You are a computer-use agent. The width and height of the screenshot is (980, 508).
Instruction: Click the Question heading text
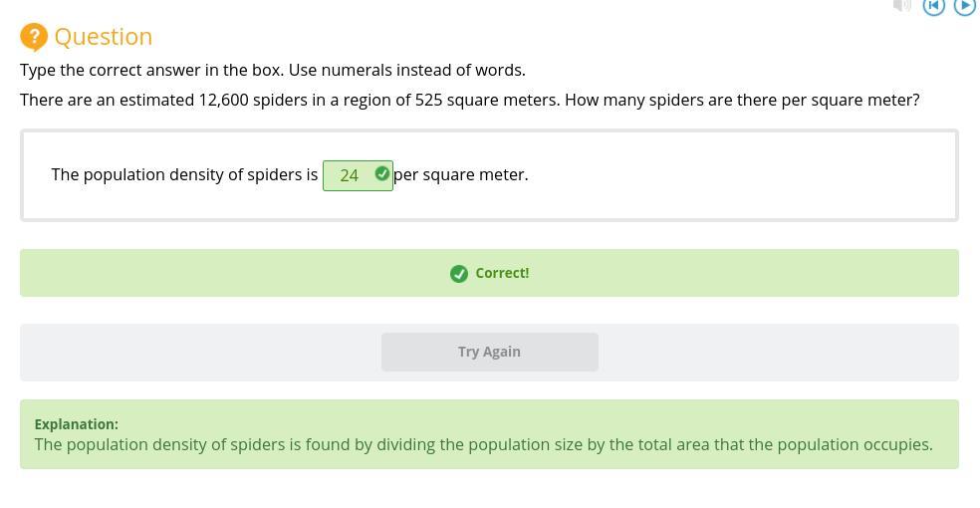click(x=103, y=37)
